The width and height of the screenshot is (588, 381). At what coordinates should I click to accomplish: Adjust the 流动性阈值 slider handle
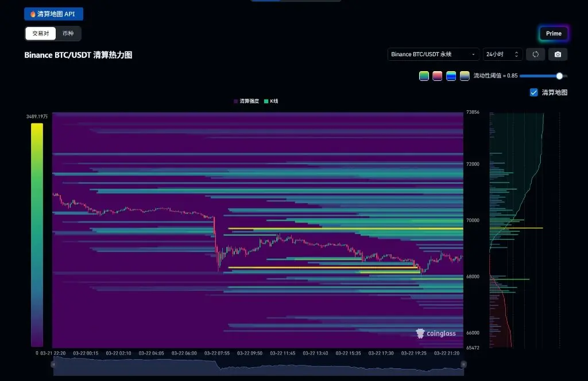[559, 76]
